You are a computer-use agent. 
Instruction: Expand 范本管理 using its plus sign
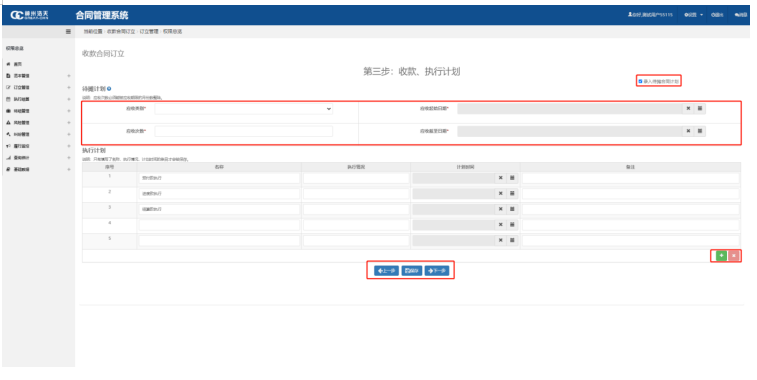pos(69,76)
